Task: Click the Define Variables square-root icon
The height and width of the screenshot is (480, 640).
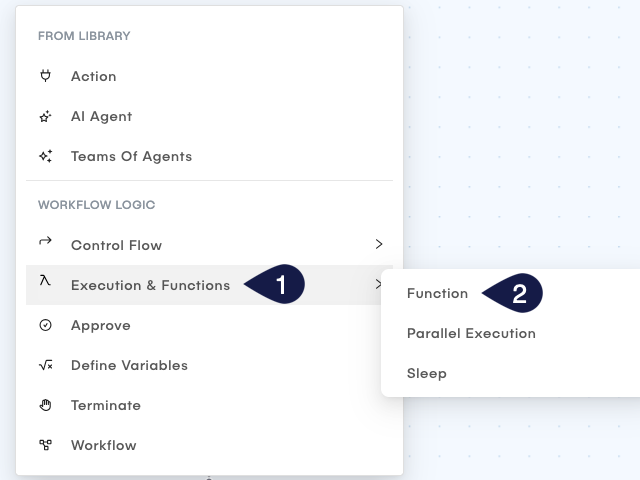Action: pos(45,365)
